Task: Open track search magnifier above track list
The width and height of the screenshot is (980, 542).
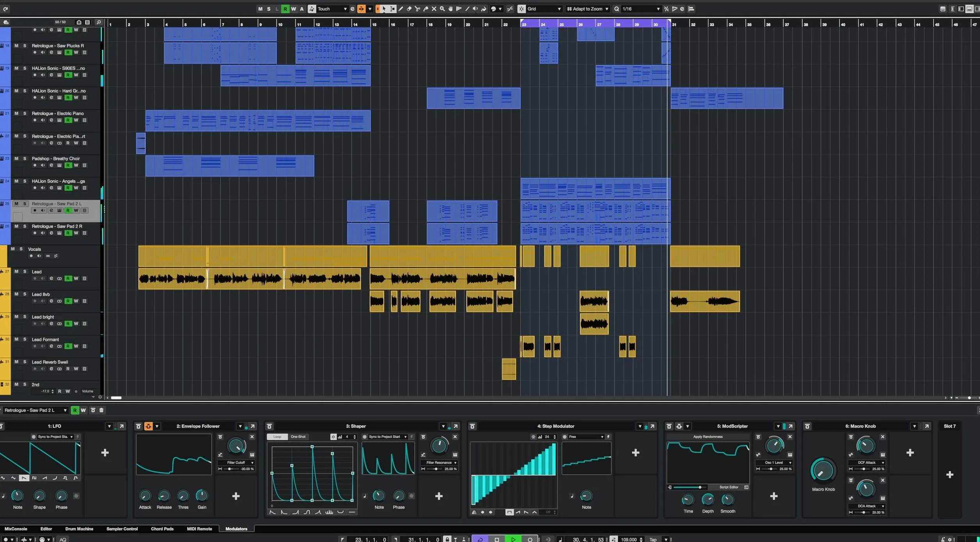Action: coord(98,22)
